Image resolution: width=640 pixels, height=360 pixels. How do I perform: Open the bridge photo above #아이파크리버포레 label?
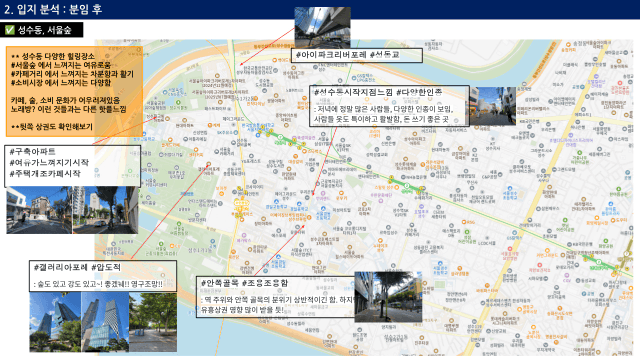pos(322,27)
